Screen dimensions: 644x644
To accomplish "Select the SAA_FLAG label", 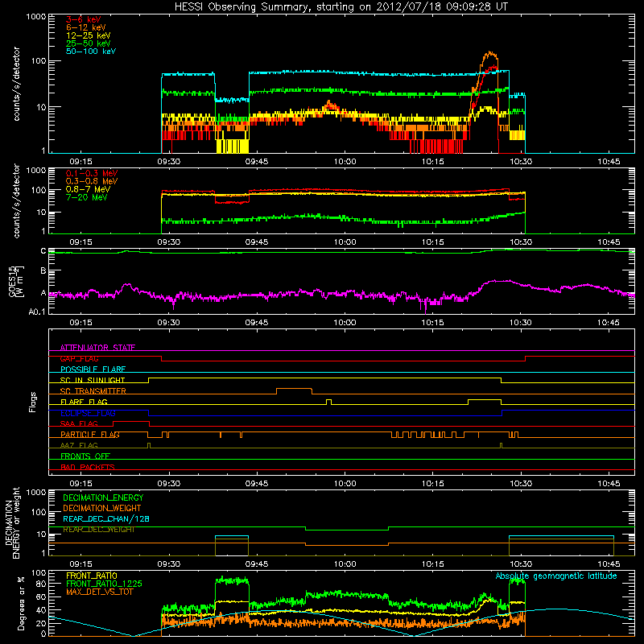I will click(79, 423).
